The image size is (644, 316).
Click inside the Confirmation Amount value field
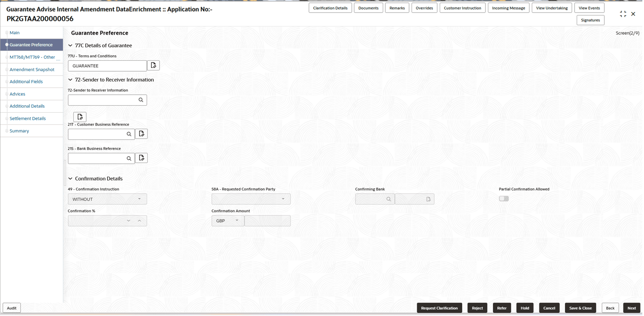(x=267, y=220)
